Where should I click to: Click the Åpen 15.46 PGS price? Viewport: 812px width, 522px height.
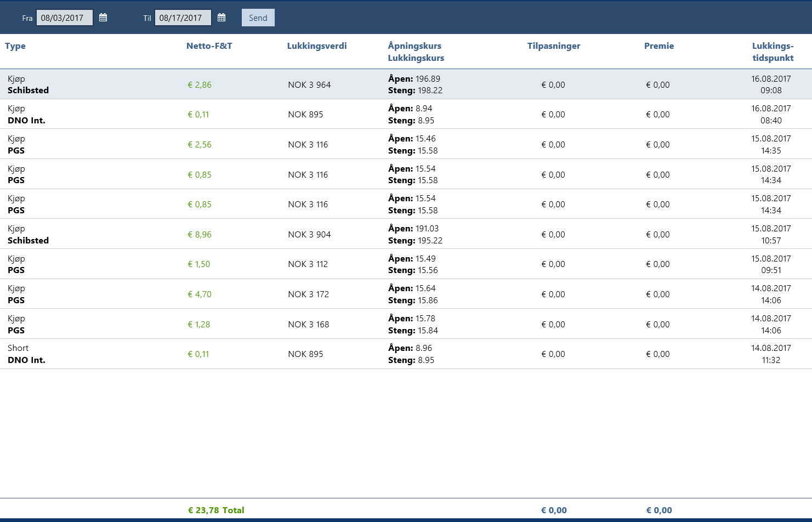pyautogui.click(x=412, y=139)
